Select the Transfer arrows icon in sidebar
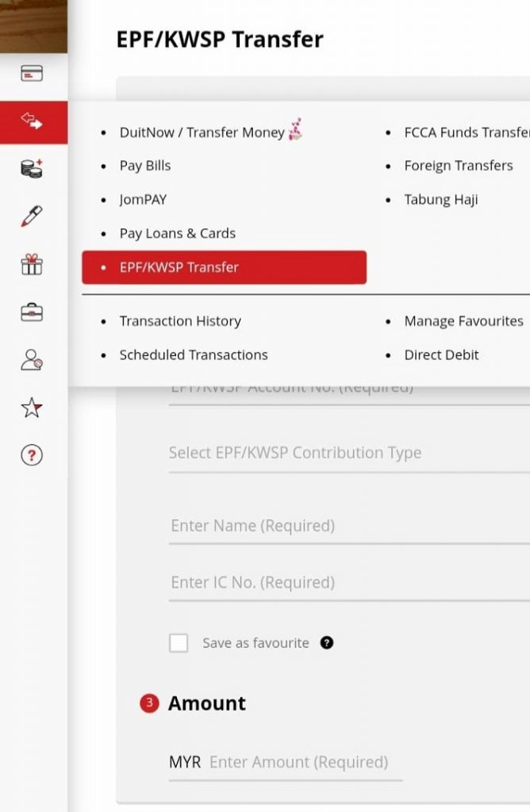Viewport: 530px width, 812px height. (x=33, y=122)
